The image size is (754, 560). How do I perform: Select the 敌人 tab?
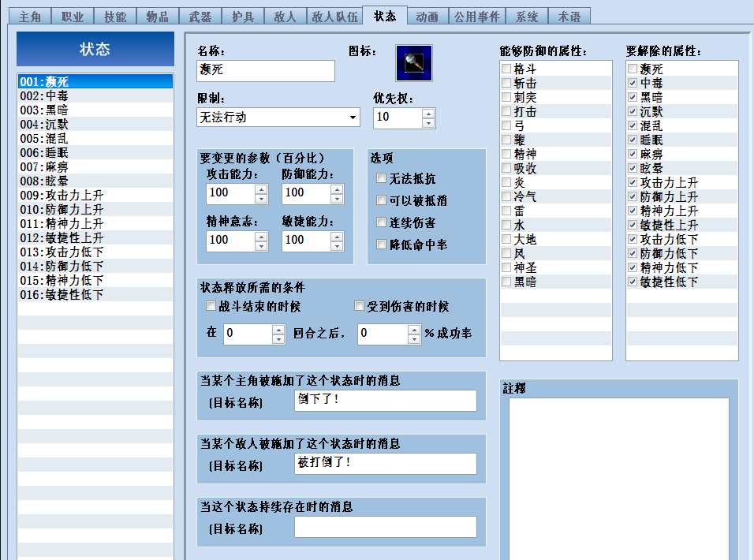tap(286, 17)
